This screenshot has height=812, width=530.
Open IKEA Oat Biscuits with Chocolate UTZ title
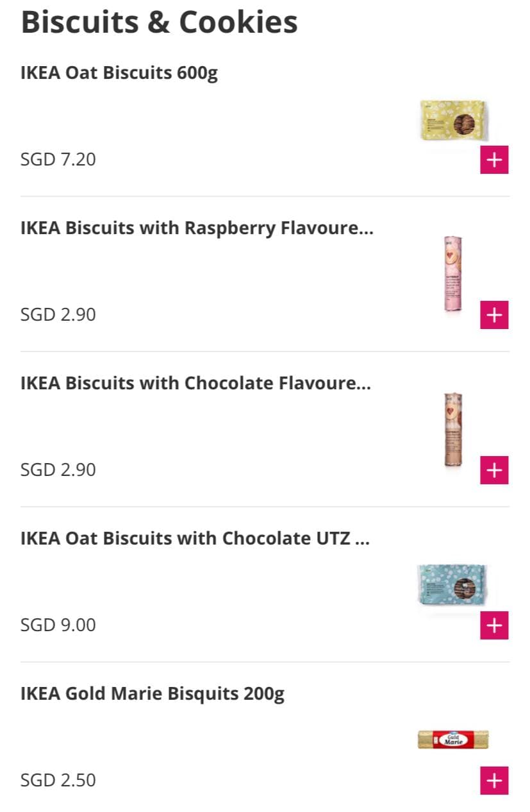pos(195,539)
